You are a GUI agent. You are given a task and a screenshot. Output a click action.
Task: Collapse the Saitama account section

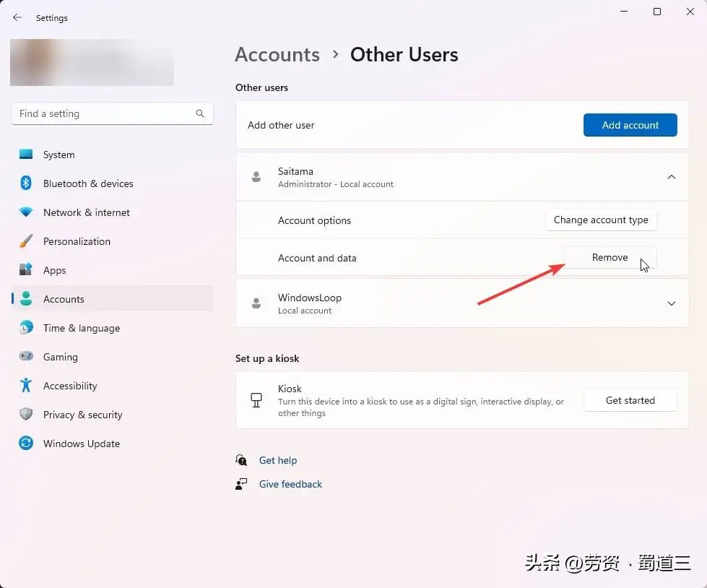coord(672,176)
